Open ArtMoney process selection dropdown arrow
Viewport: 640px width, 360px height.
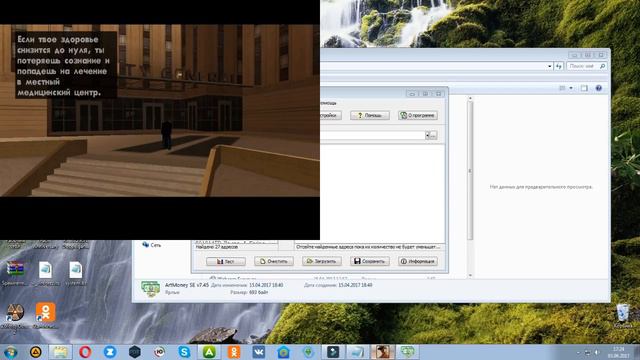(427, 135)
